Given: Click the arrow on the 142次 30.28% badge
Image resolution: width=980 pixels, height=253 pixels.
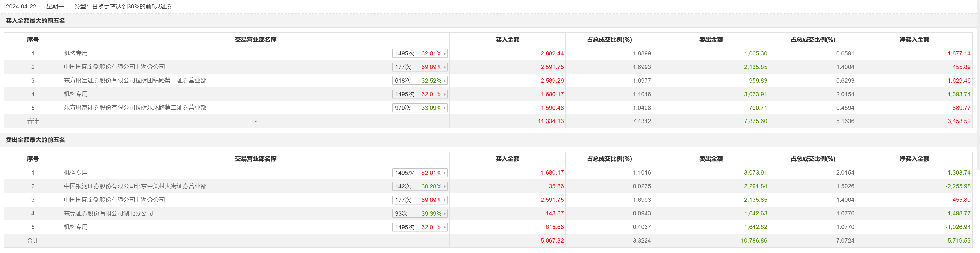Looking at the screenshot, I should (444, 186).
